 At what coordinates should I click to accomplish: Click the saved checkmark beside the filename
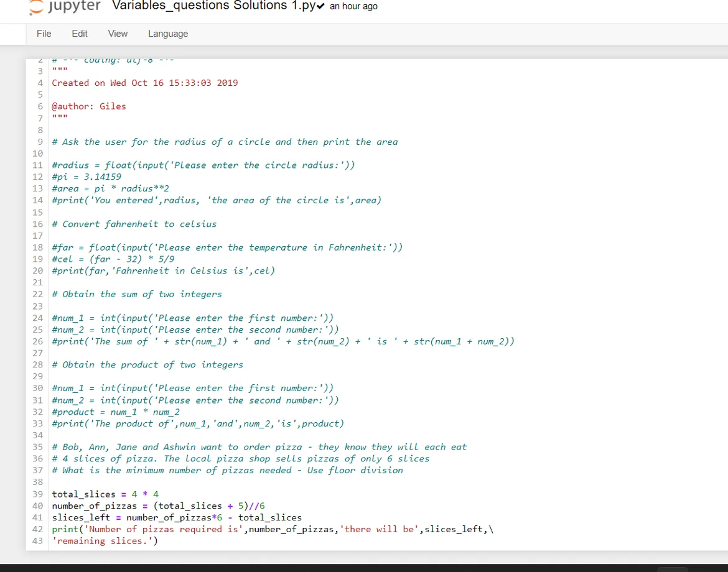click(322, 6)
